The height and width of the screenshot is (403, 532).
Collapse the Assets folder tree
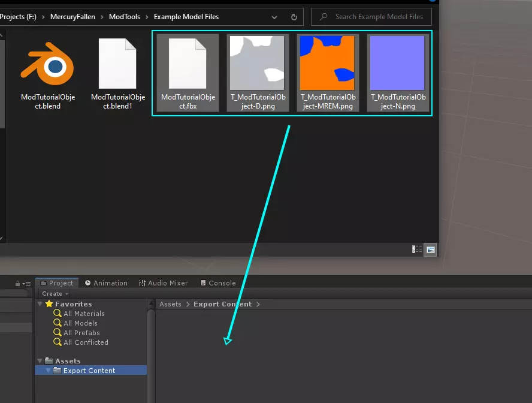coord(40,361)
